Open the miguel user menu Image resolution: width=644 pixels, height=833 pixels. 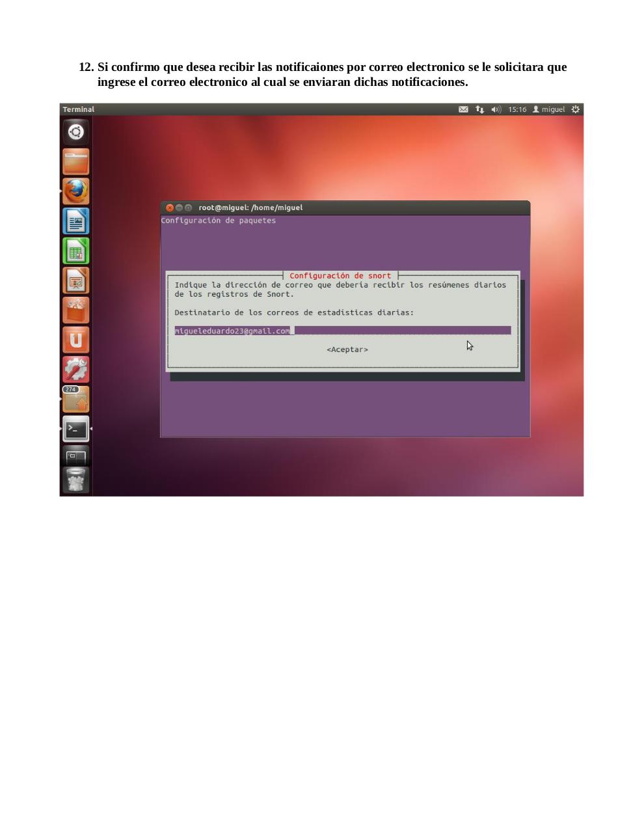click(x=549, y=109)
